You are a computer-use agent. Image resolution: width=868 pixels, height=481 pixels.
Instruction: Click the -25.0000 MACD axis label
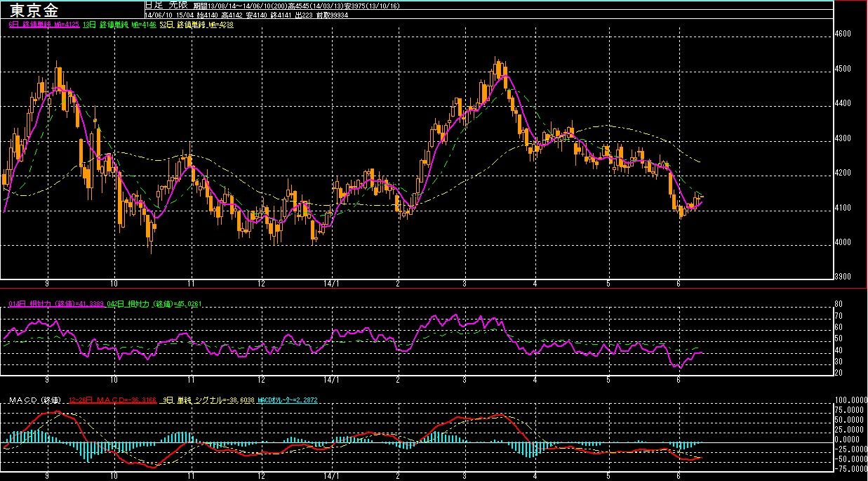point(850,449)
